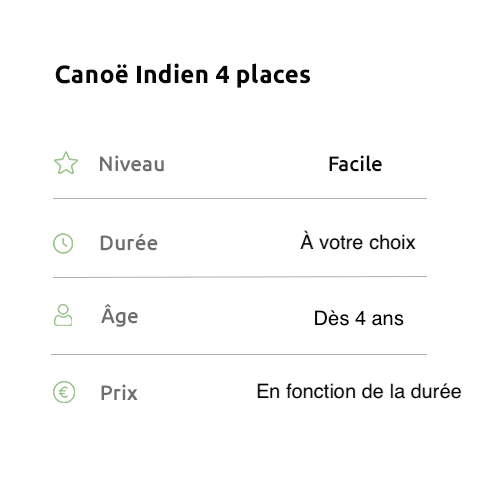Click the word durée in the price value
Image resolution: width=500 pixels, height=500 pixels.
[x=436, y=391]
